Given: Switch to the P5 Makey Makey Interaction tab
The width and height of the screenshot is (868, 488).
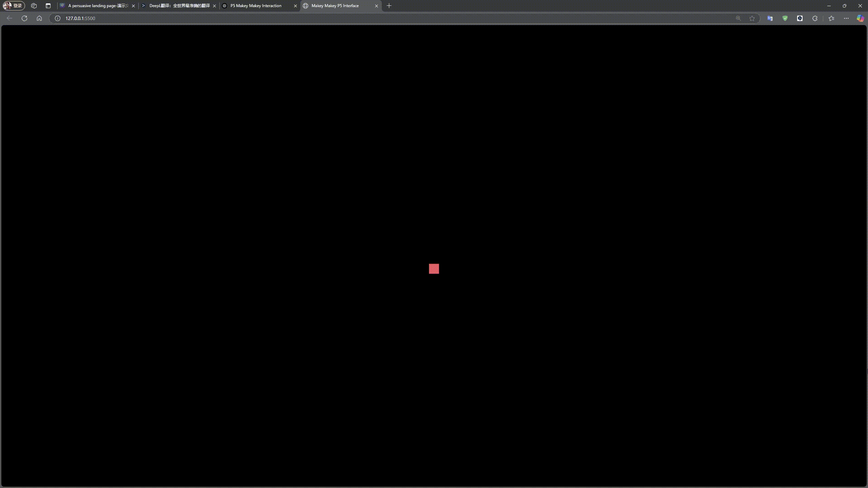Looking at the screenshot, I should point(256,6).
